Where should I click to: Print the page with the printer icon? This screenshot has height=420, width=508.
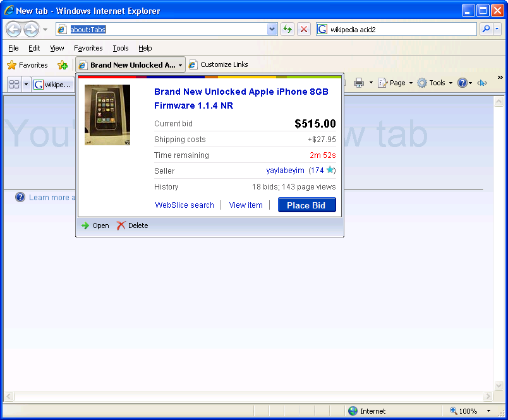coord(359,83)
